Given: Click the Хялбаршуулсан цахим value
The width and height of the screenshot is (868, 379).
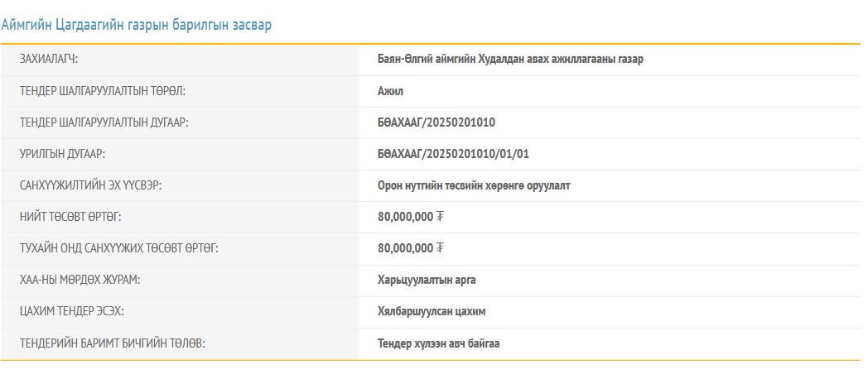Looking at the screenshot, I should click(432, 311).
